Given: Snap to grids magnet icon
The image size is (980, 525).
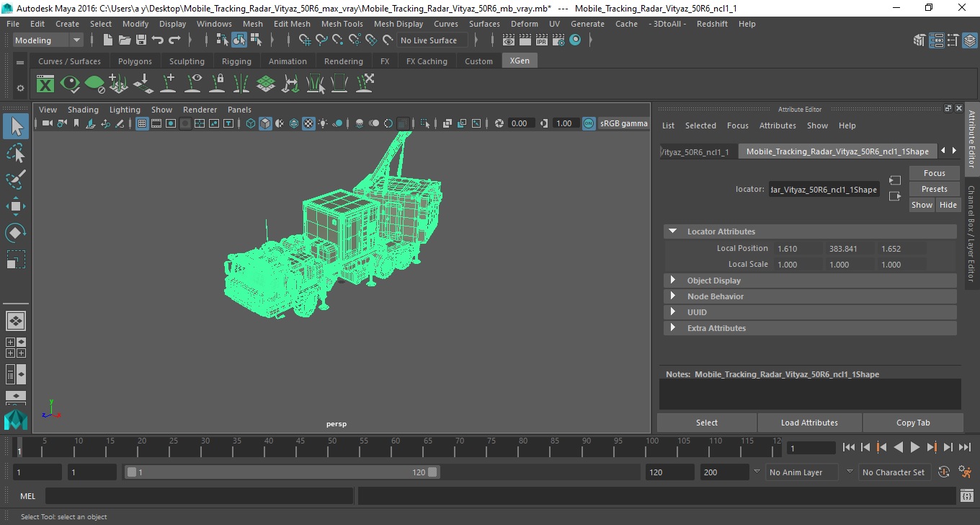Looking at the screenshot, I should (303, 40).
